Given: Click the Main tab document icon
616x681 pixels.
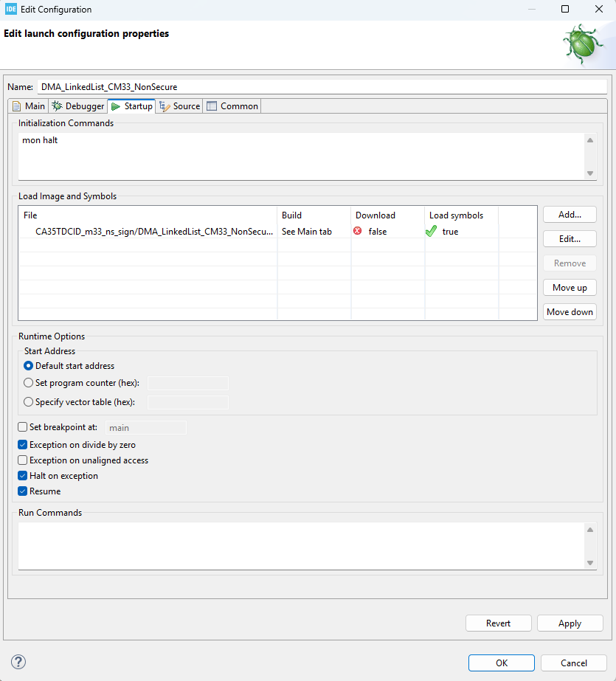Looking at the screenshot, I should coord(16,106).
